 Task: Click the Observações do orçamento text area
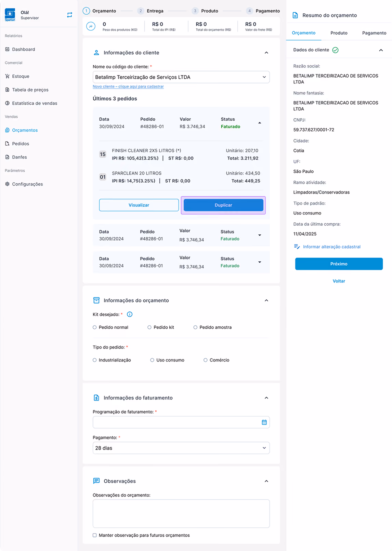tap(181, 514)
